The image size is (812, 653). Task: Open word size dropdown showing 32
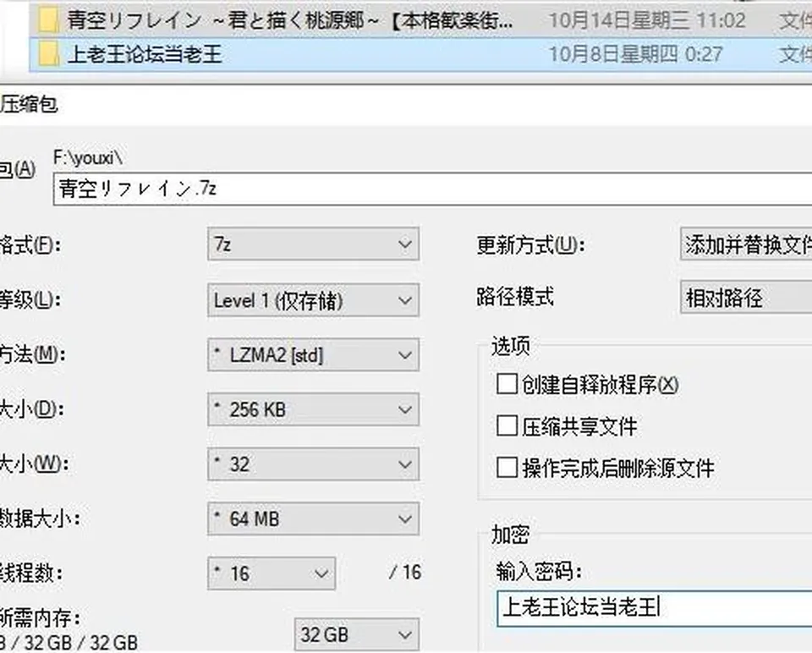313,464
